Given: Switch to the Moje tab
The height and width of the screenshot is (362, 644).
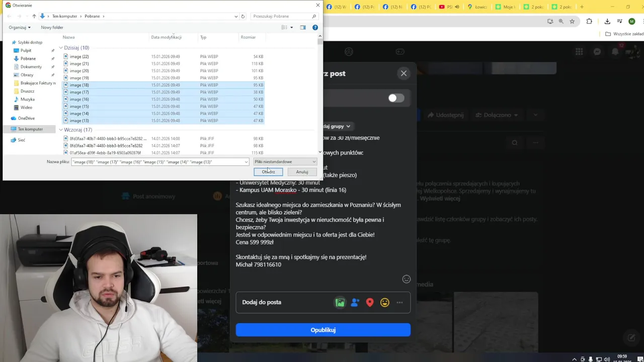Looking at the screenshot, I should tap(505, 7).
